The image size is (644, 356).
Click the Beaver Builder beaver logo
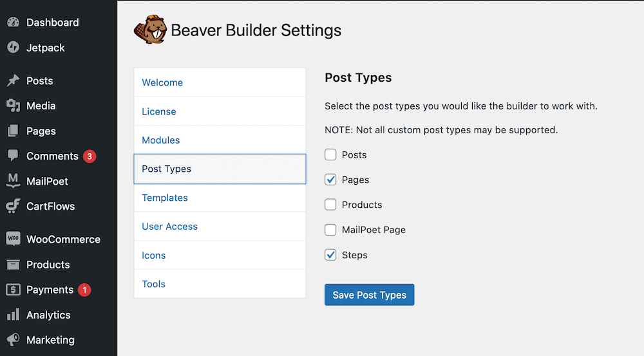(x=150, y=30)
